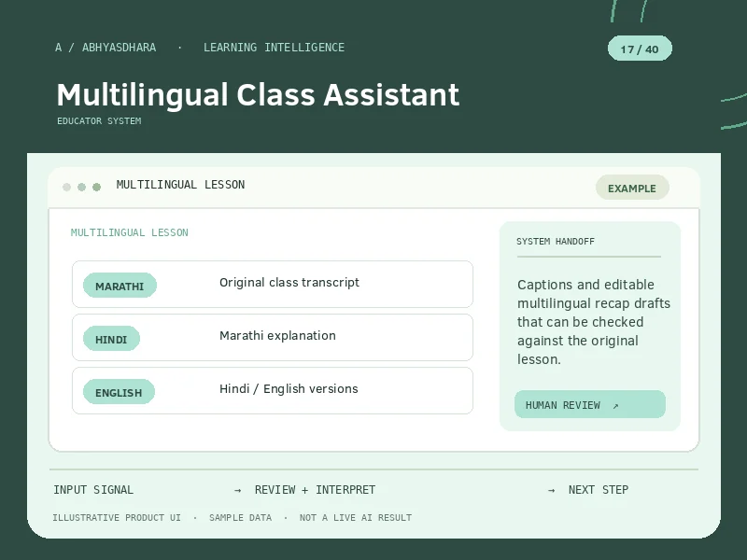Click the MULTILINGUAL LESSON window title
Image resolution: width=747 pixels, height=560 pixels.
click(180, 185)
